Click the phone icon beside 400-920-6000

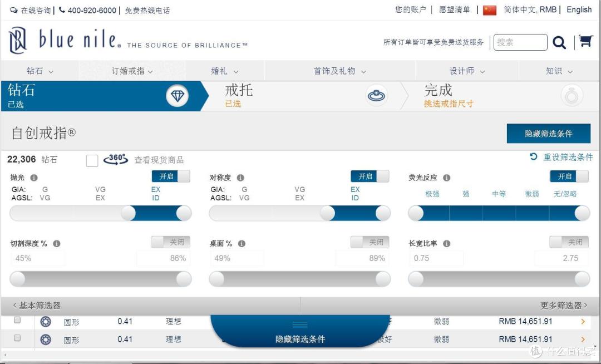62,10
